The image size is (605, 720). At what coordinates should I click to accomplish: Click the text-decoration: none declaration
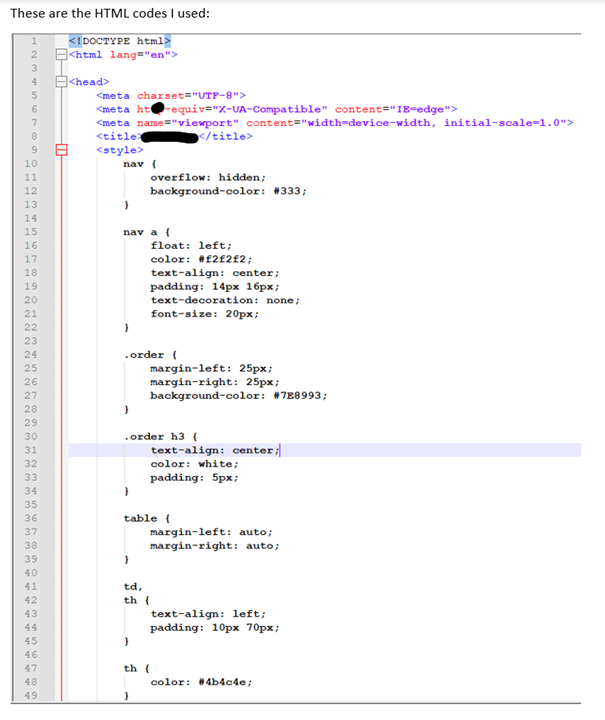[225, 300]
